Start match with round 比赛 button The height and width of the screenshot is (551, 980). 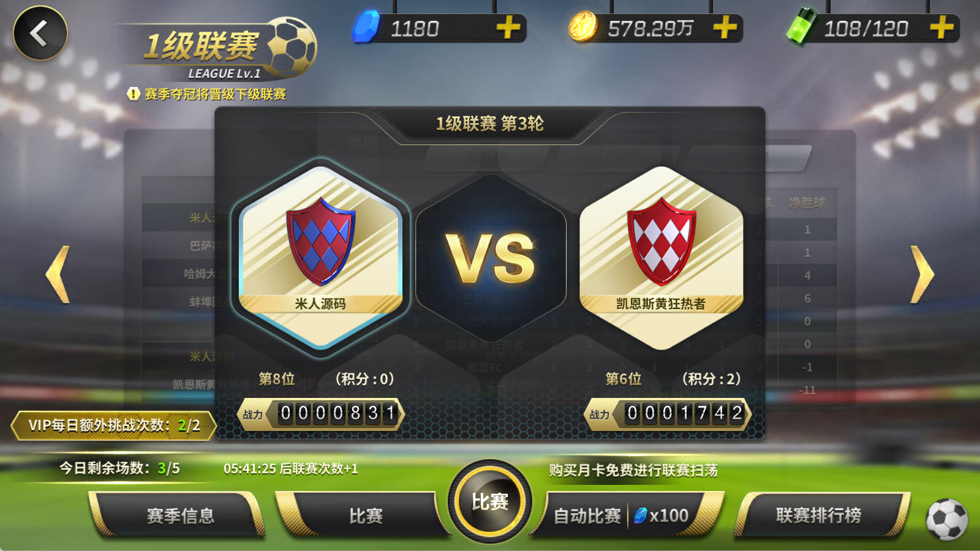[x=489, y=501]
